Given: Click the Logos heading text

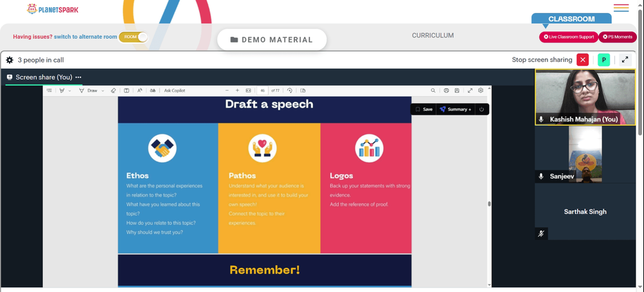Looking at the screenshot, I should pos(341,175).
